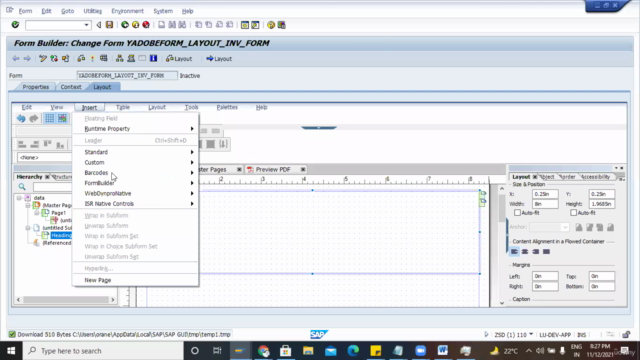Open Google Chrome from the taskbar
Image resolution: width=640 pixels, height=360 pixels.
pos(263,351)
